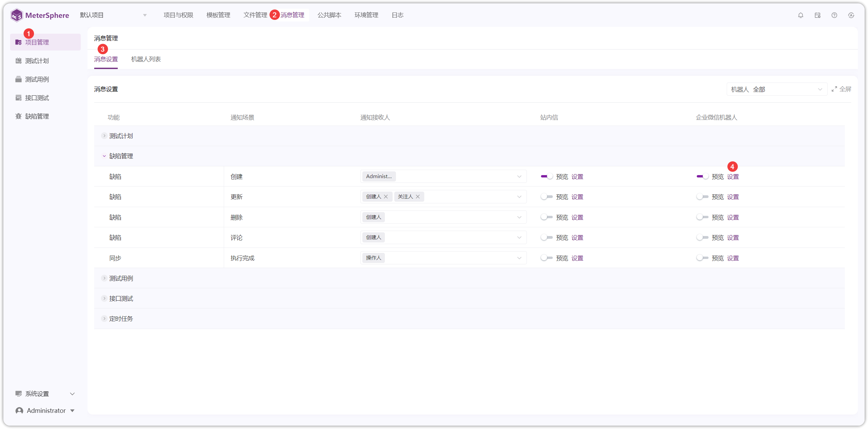The image size is (868, 429).
Task: Click 设置 link for 企业微信机器人 缺陷 创建
Action: [733, 176]
